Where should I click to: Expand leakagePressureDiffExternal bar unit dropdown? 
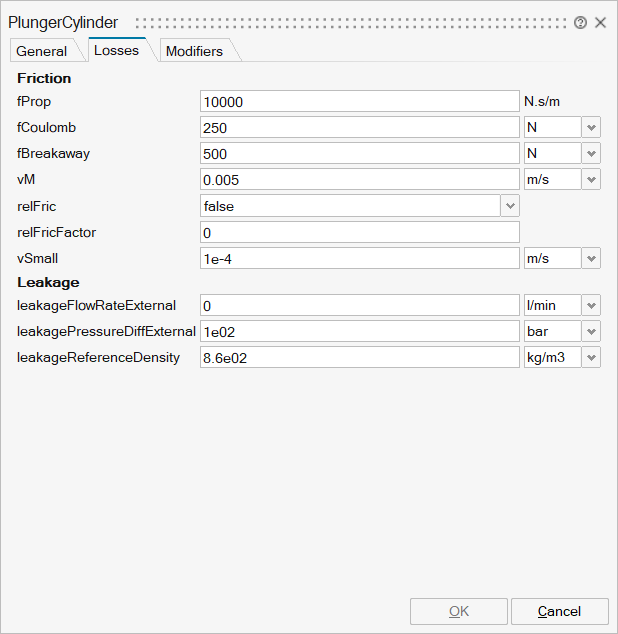591,332
